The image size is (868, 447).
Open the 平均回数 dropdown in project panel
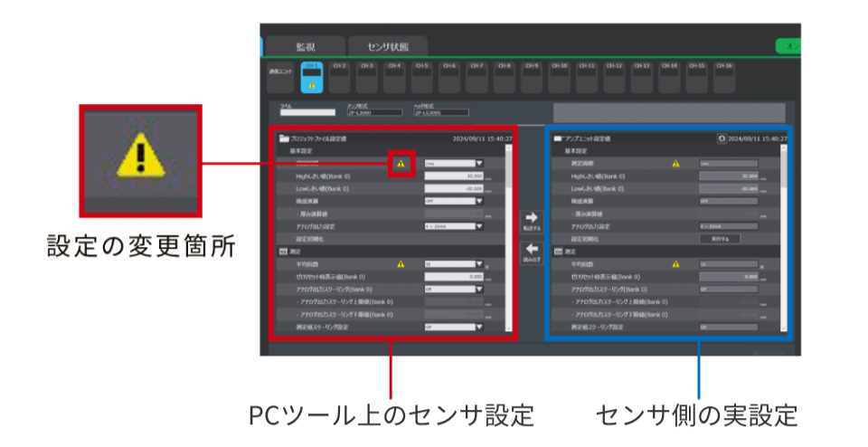(453, 264)
